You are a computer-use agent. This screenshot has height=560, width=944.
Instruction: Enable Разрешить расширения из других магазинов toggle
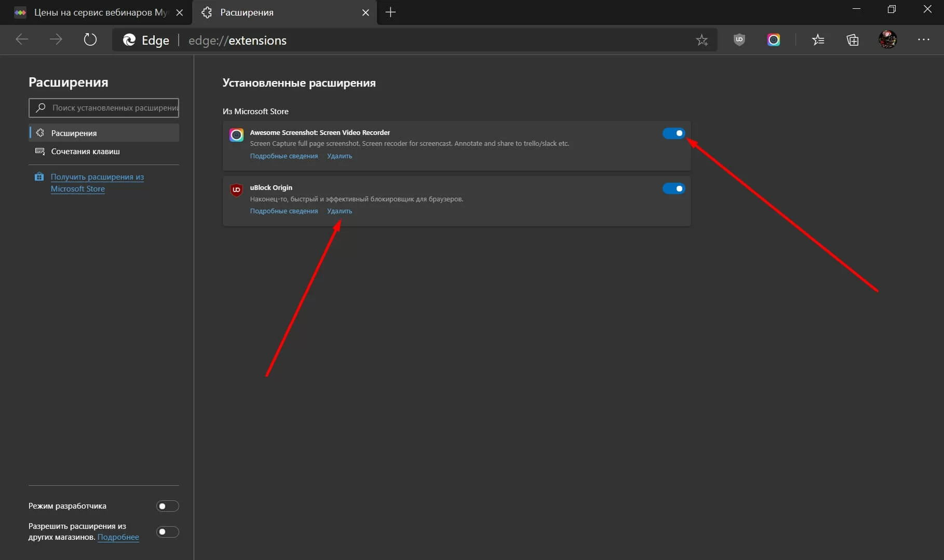(167, 532)
